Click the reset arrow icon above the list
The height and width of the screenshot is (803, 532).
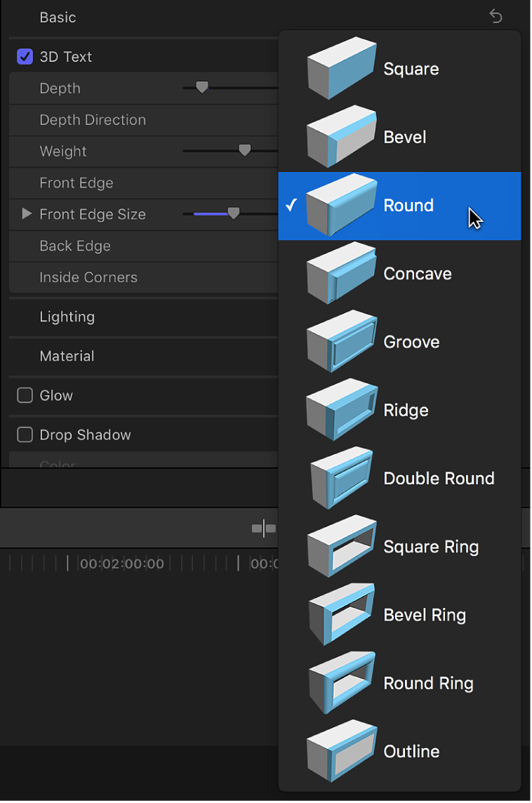coord(496,15)
